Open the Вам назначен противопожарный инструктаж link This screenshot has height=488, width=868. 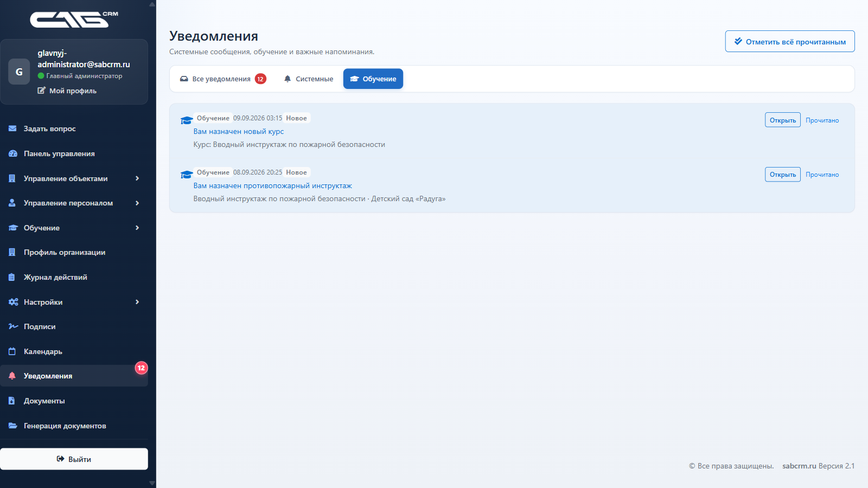click(272, 185)
